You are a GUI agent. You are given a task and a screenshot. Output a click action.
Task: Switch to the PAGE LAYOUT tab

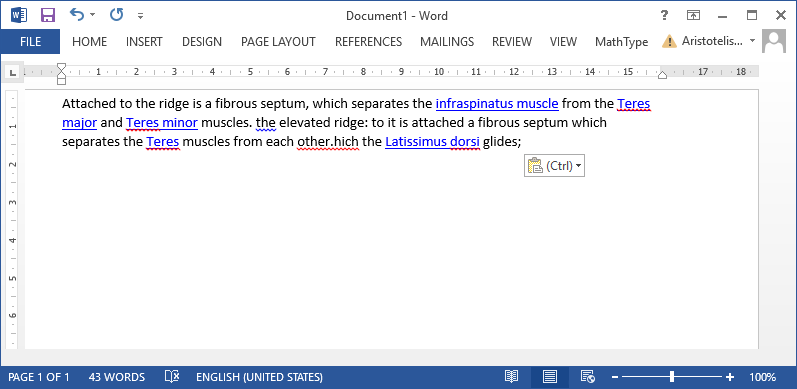278,42
